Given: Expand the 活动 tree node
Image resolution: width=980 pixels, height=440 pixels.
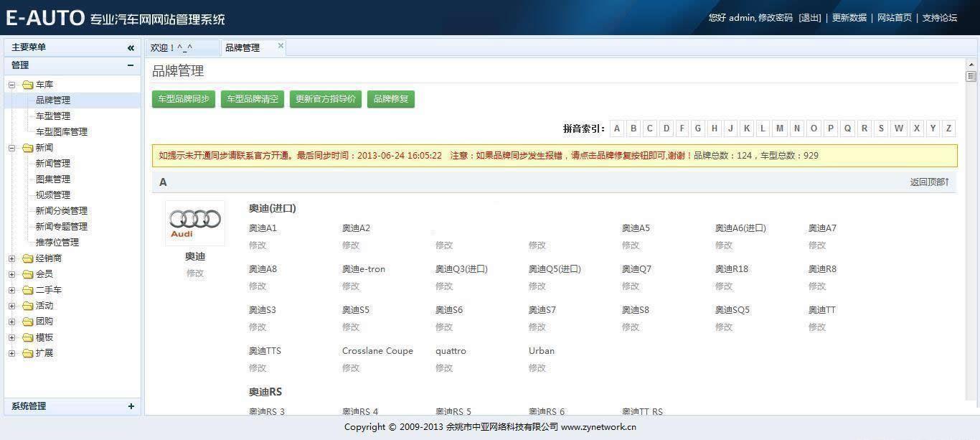Looking at the screenshot, I should [11, 306].
